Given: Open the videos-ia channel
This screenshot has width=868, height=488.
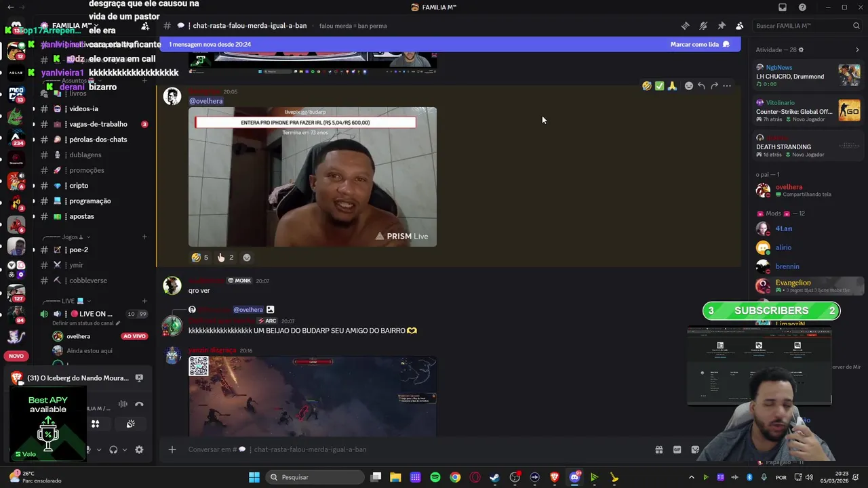Looking at the screenshot, I should click(x=95, y=108).
